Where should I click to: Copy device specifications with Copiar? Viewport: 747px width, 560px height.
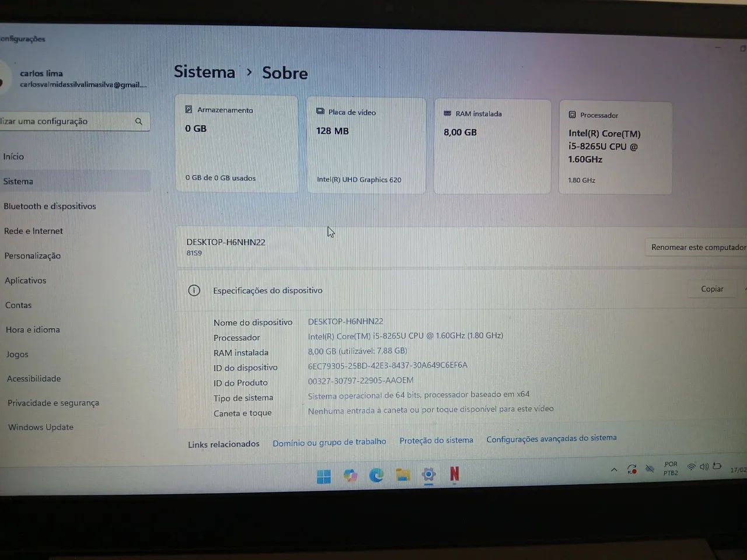pyautogui.click(x=712, y=289)
